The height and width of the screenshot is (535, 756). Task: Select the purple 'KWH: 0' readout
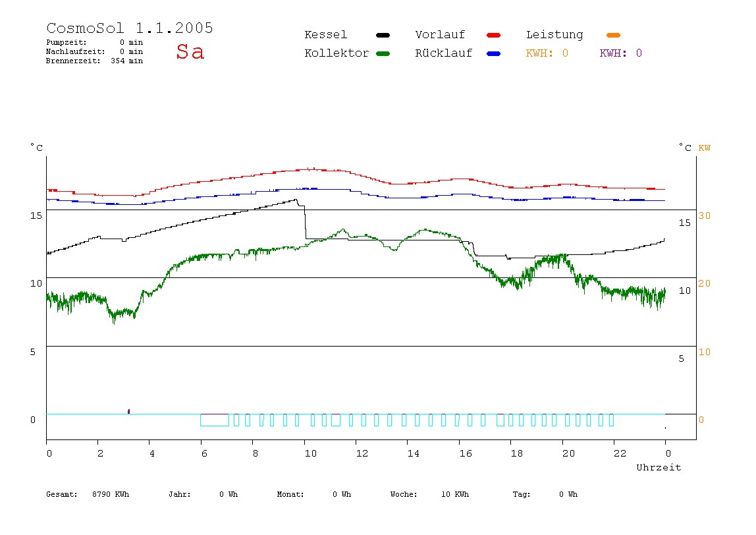click(621, 53)
